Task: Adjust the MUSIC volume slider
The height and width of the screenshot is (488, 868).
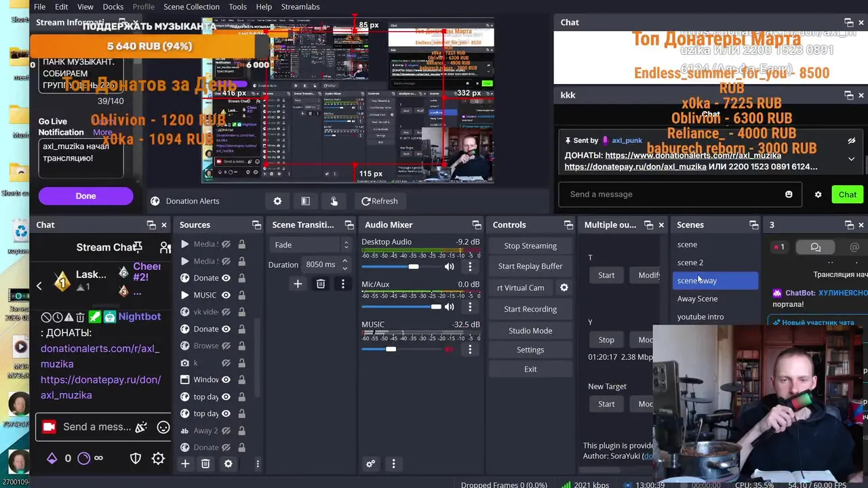Action: pyautogui.click(x=391, y=349)
